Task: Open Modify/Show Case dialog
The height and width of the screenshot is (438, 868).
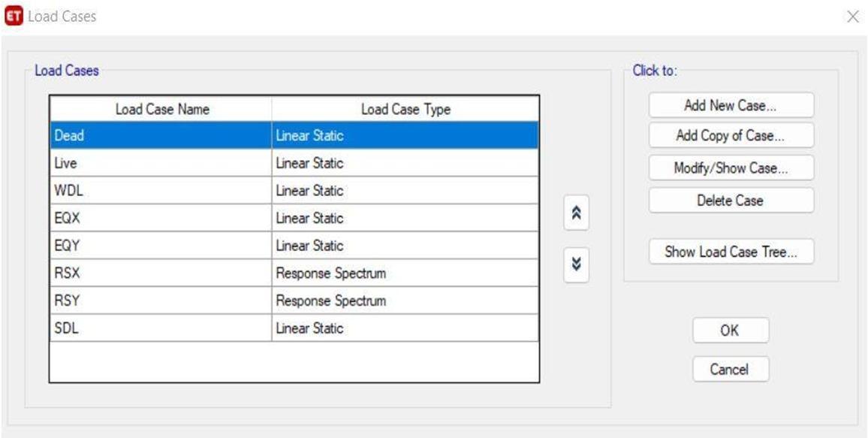Action: click(731, 168)
